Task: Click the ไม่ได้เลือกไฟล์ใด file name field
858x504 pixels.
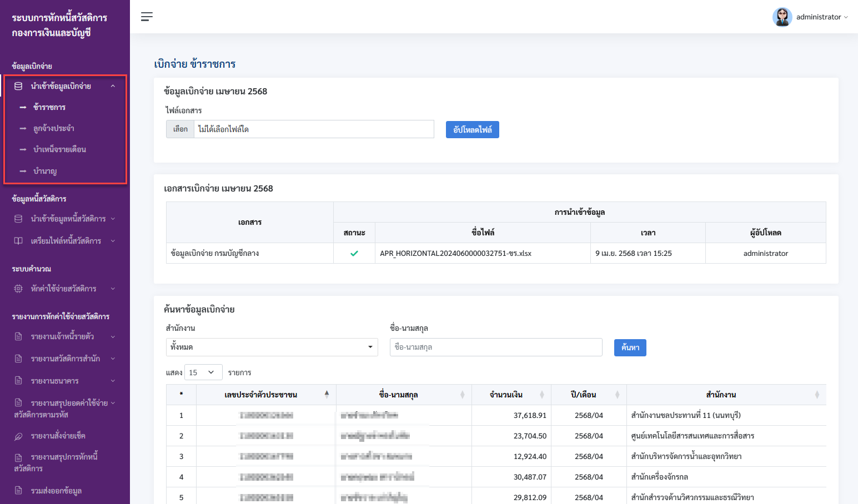Action: [x=314, y=129]
